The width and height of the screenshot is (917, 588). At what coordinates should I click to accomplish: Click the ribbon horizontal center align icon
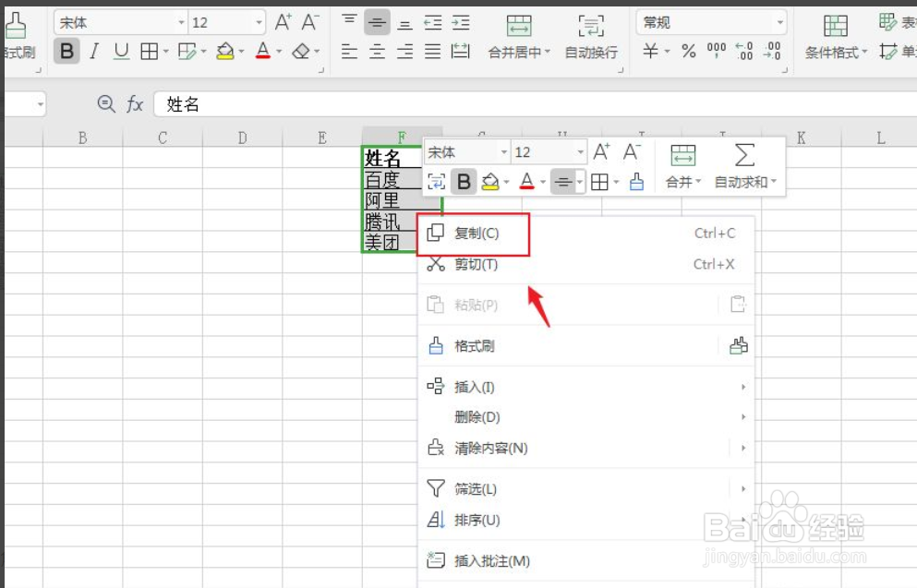click(377, 52)
